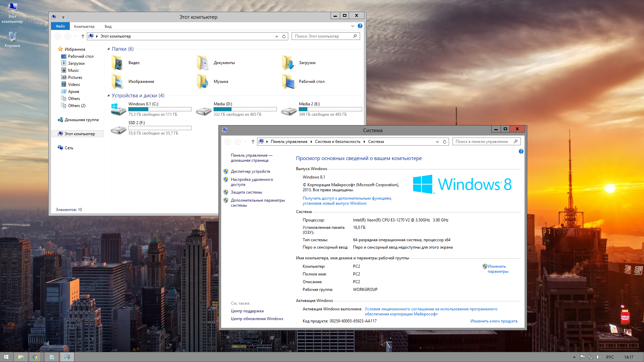Open the Загрузки folder icon in Папки
This screenshot has width=644, height=362.
click(288, 63)
